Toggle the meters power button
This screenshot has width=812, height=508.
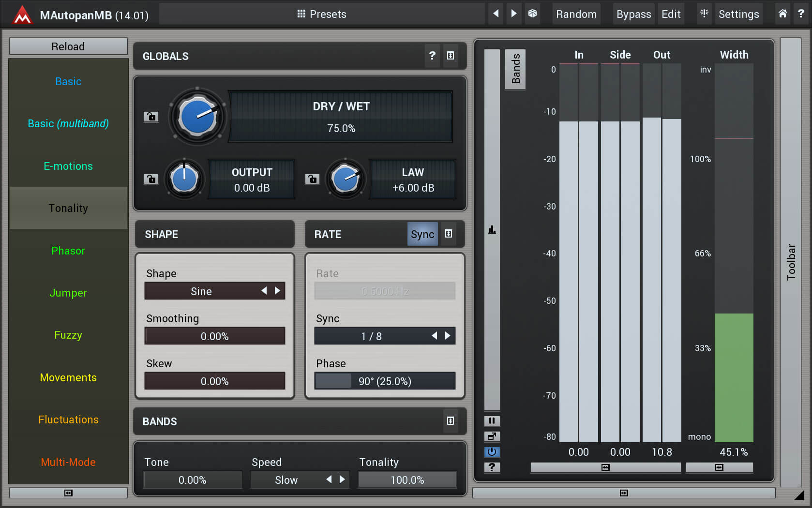point(492,451)
